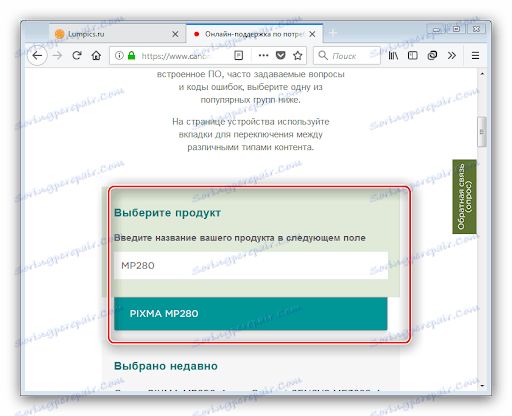Click the vertical scrollbar thumb

click(482, 132)
